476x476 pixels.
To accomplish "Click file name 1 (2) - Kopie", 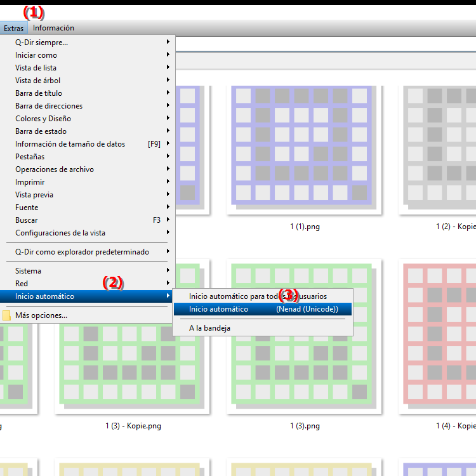I will coord(456,227).
